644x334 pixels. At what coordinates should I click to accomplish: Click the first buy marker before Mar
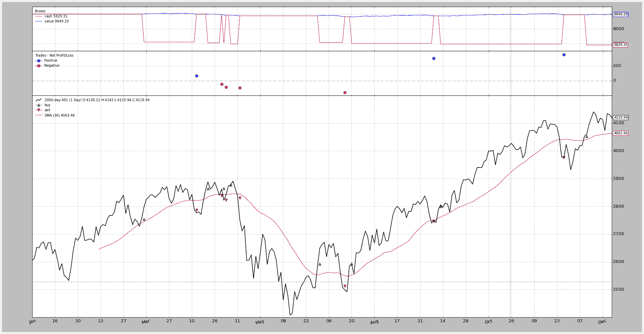pyautogui.click(x=144, y=219)
